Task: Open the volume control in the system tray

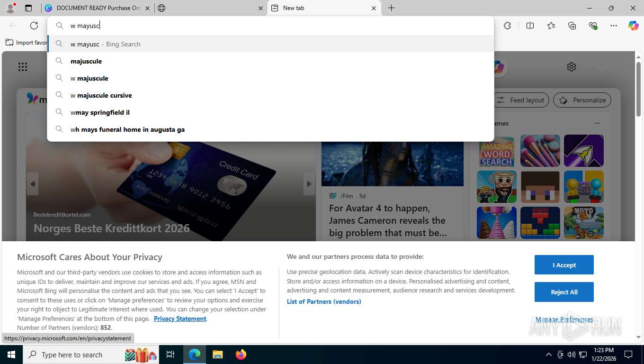Action: tap(571, 355)
